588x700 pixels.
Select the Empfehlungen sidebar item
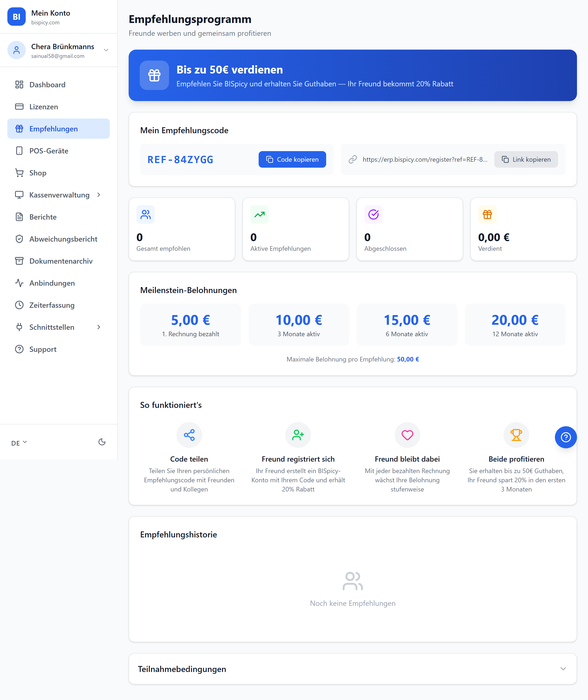[58, 129]
